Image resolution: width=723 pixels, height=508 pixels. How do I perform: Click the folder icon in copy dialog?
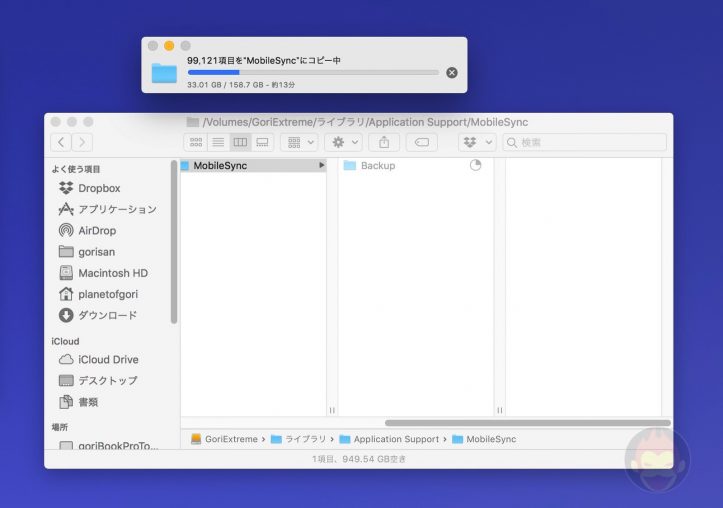pos(164,73)
